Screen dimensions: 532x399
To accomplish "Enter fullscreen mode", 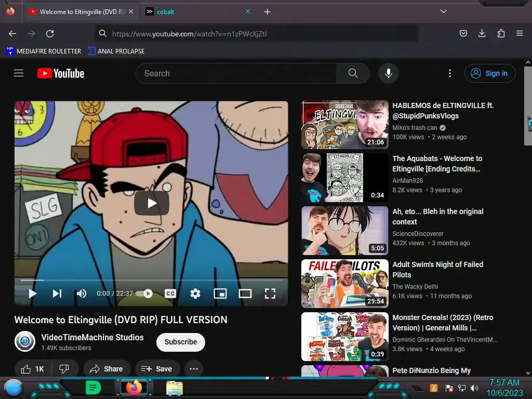I will (x=270, y=294).
